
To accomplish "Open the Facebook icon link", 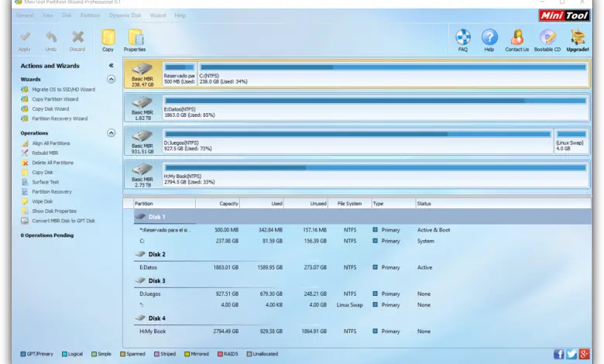I will (559, 354).
